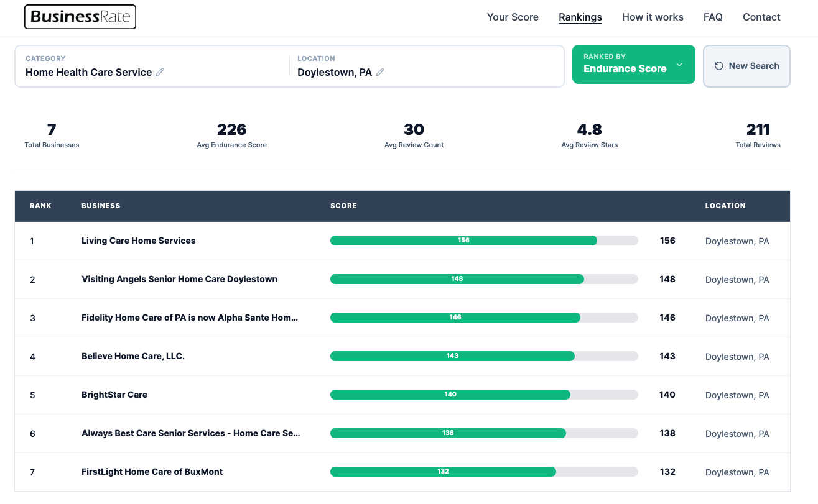Expand the Ranked By chevron arrow

679,65
